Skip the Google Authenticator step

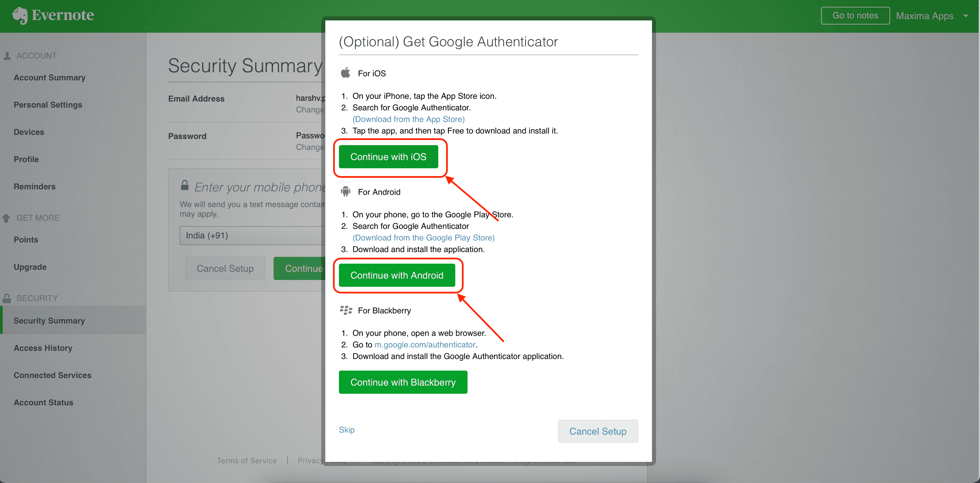347,430
